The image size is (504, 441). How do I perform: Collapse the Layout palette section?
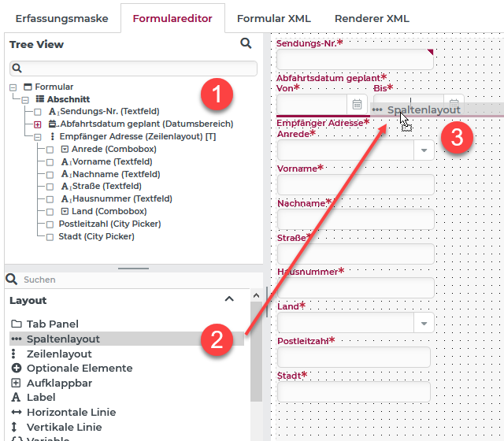click(229, 299)
